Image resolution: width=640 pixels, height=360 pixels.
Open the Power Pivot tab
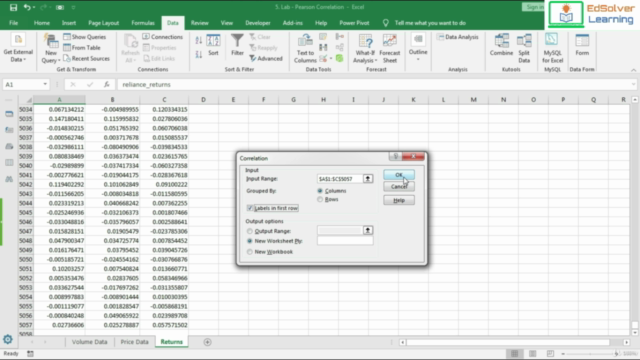354,23
